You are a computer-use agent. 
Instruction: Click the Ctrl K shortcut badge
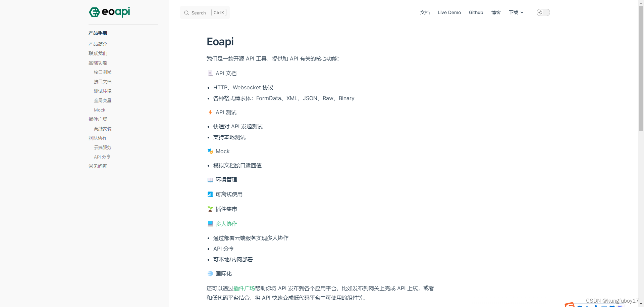219,12
